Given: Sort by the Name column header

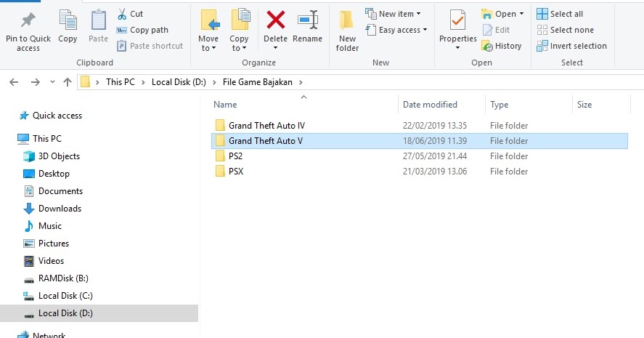Looking at the screenshot, I should click(225, 105).
